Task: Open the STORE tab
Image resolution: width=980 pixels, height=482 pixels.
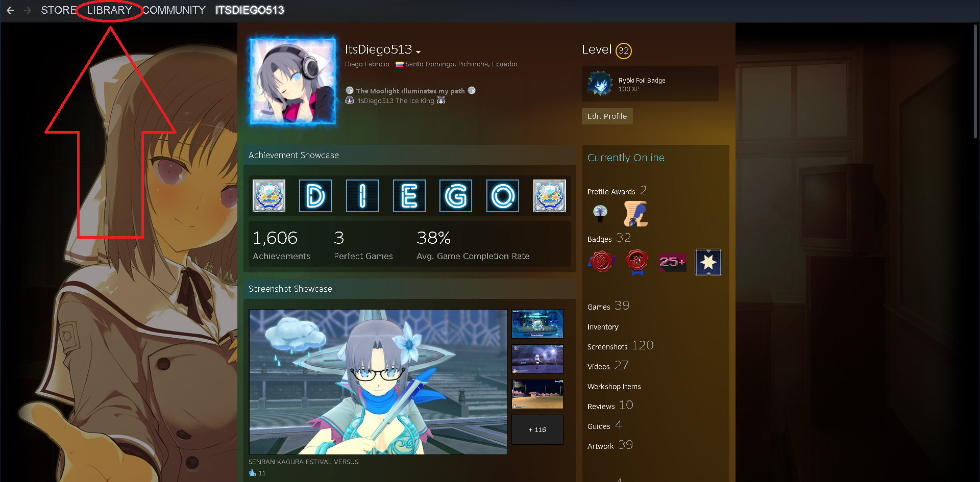Action: coord(59,10)
